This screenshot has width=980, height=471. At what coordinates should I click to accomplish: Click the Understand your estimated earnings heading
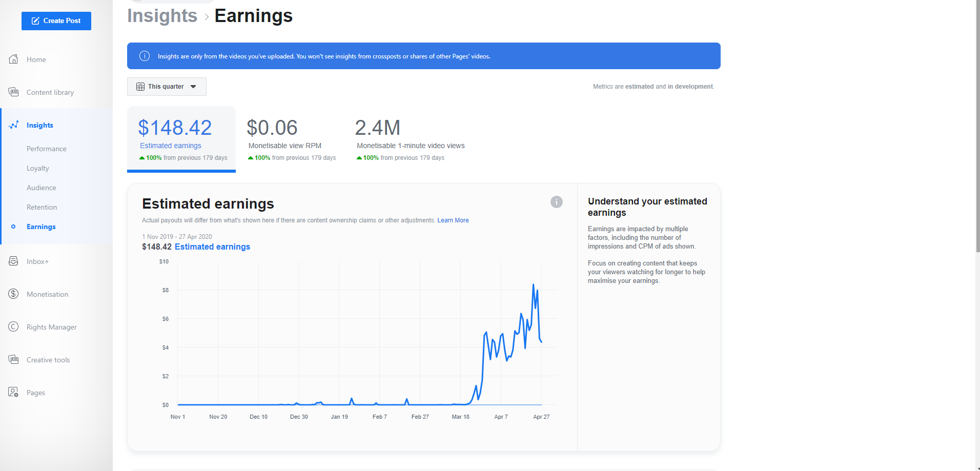pos(647,207)
